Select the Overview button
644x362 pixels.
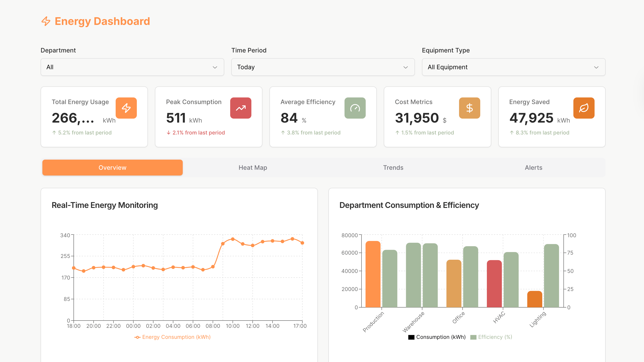click(x=112, y=168)
